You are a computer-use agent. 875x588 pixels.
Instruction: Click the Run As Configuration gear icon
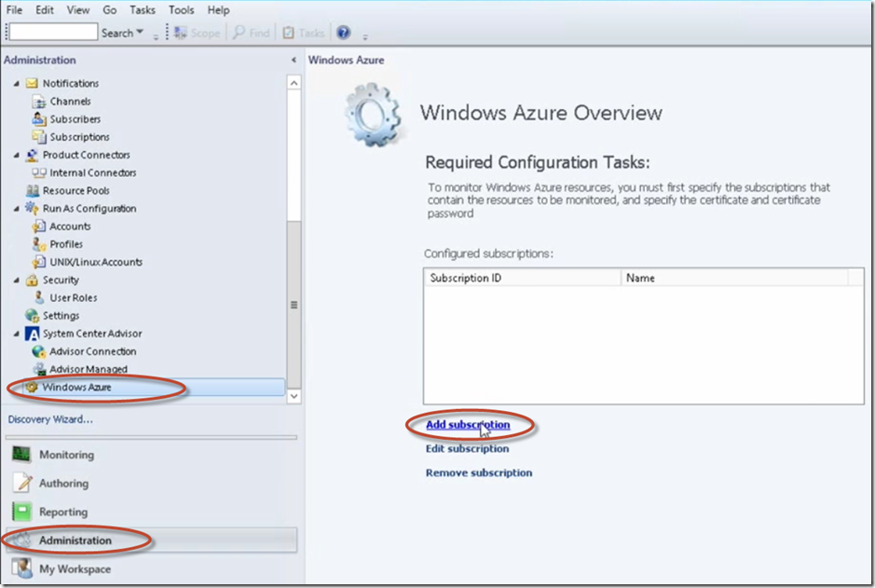click(32, 208)
